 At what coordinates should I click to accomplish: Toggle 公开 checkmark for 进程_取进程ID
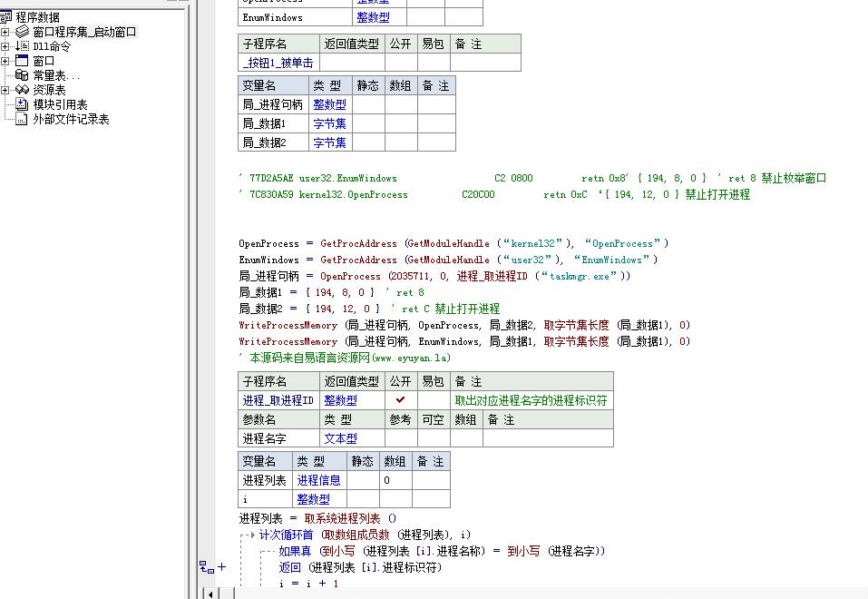pos(401,400)
